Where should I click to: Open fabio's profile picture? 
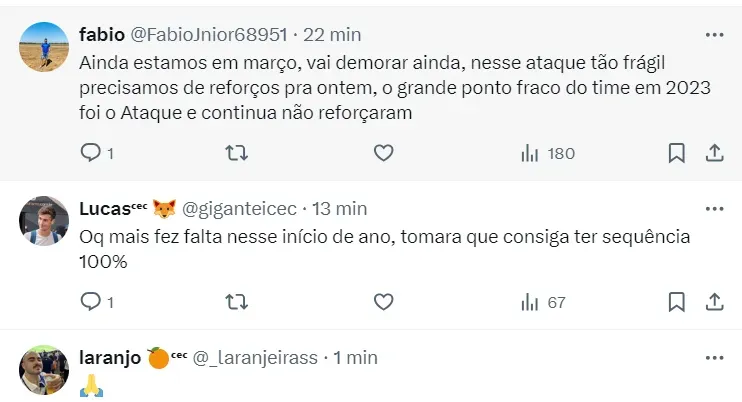tap(44, 47)
